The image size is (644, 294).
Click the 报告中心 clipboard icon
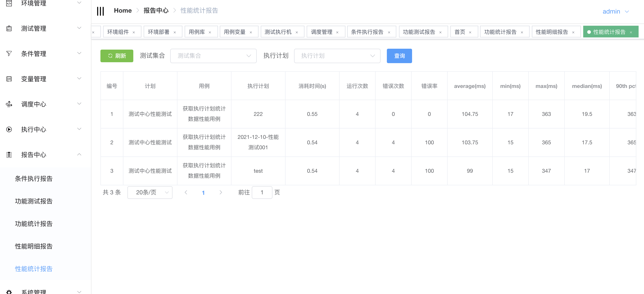click(x=9, y=155)
